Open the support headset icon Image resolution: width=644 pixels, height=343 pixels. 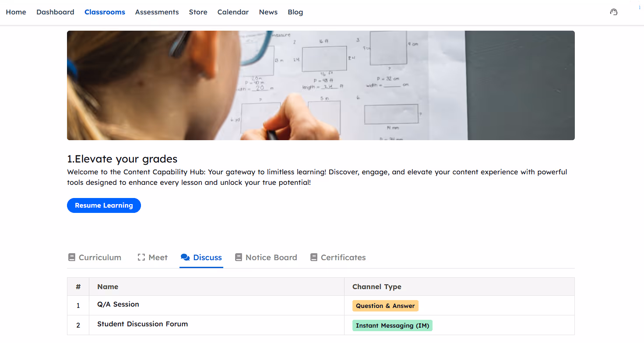pos(614,12)
